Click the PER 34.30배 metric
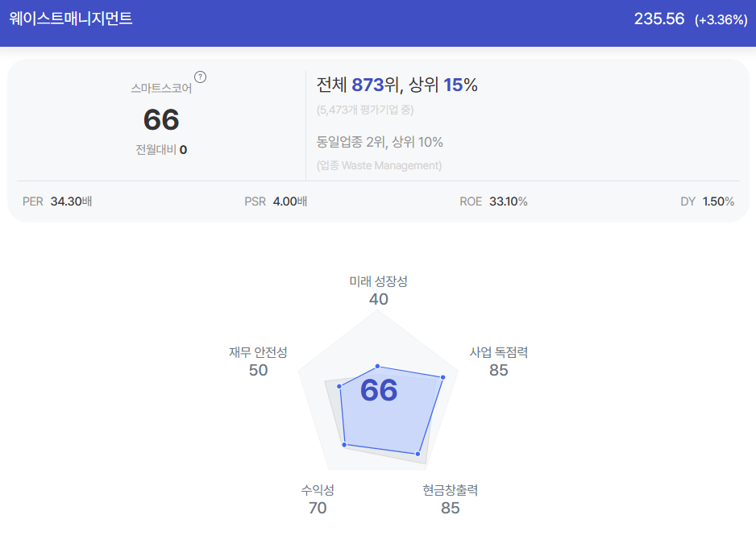Viewport: 756px width, 536px height. point(57,202)
